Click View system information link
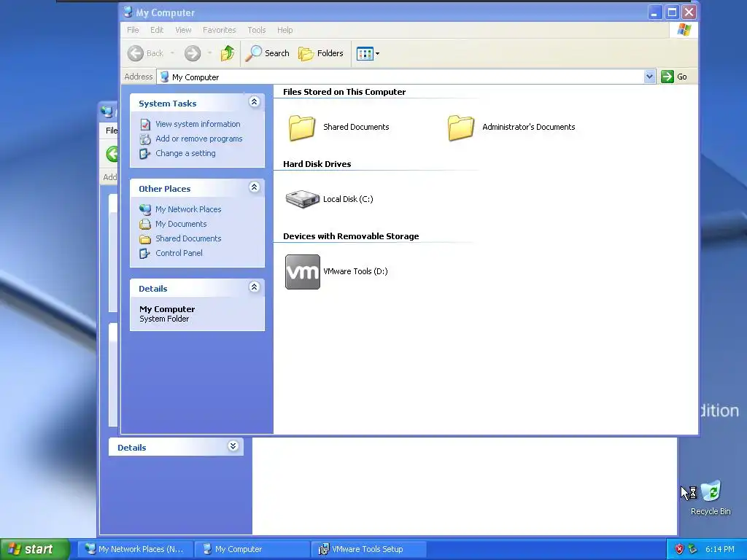Screen dimensions: 747x560 click(x=198, y=124)
